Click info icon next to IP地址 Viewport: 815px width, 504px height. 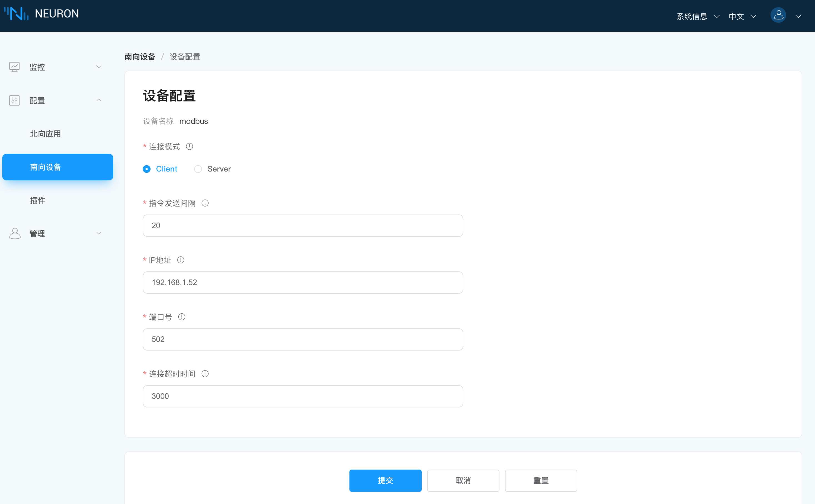click(181, 260)
